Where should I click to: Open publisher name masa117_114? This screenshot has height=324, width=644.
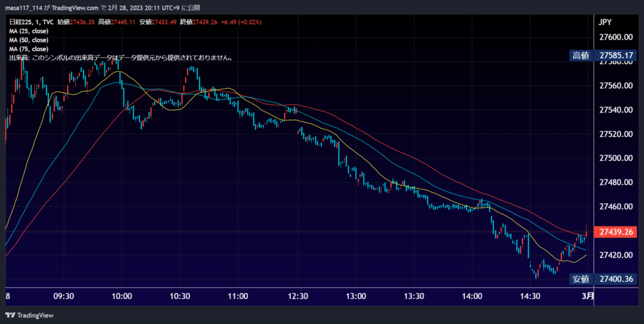(x=23, y=8)
